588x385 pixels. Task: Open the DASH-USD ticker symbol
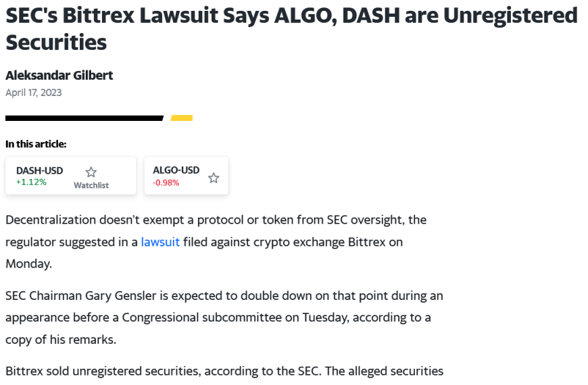point(39,171)
